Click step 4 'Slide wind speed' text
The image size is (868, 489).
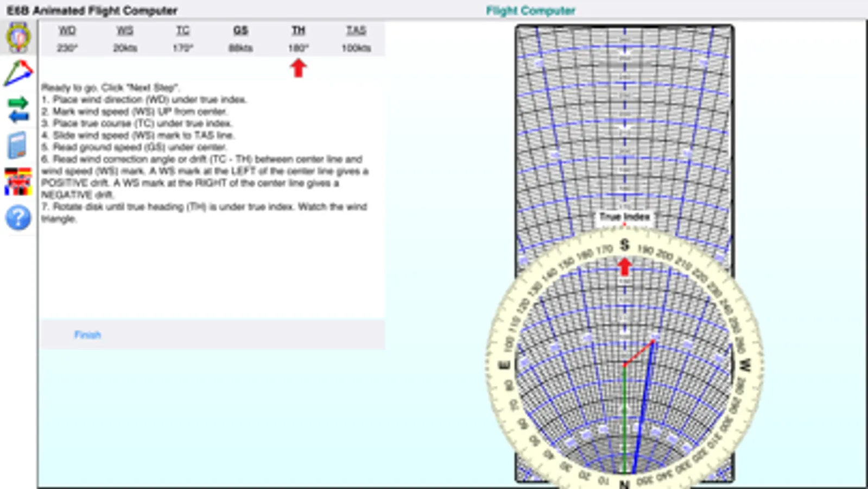coord(138,135)
